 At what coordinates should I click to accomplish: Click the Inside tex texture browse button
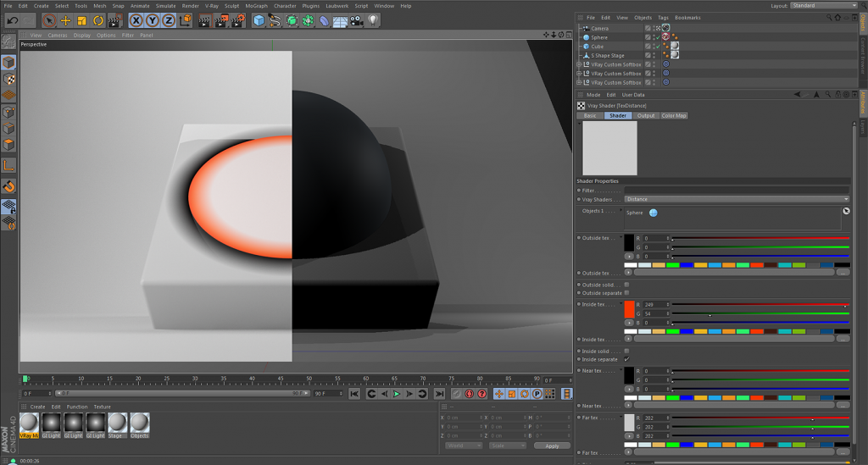843,339
